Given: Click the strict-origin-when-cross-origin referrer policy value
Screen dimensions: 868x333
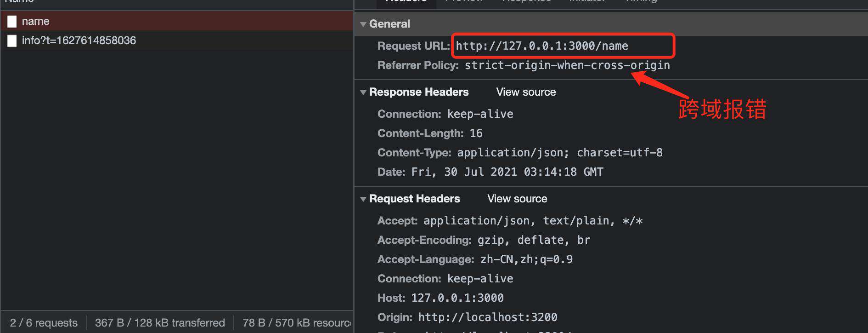Looking at the screenshot, I should pos(567,65).
